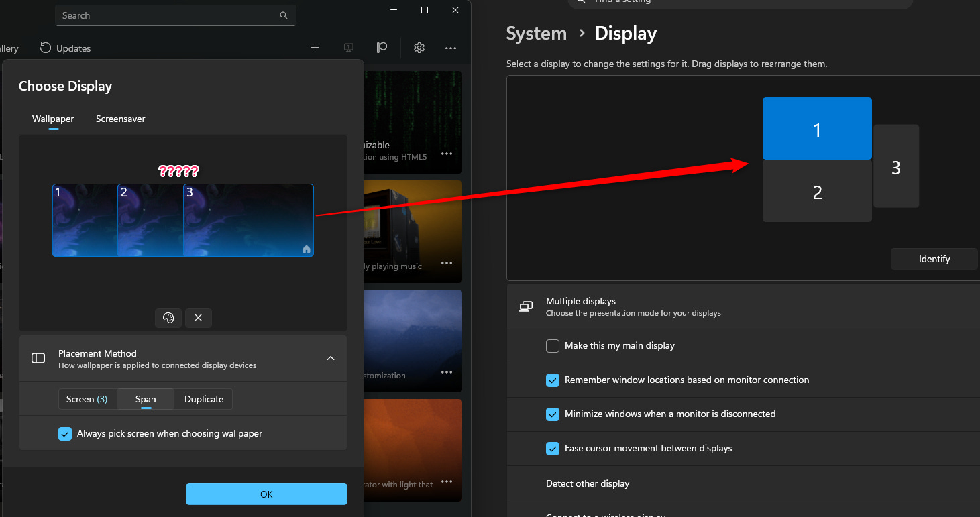Select monitor 3 in the Settings display arrangement

[x=896, y=166]
